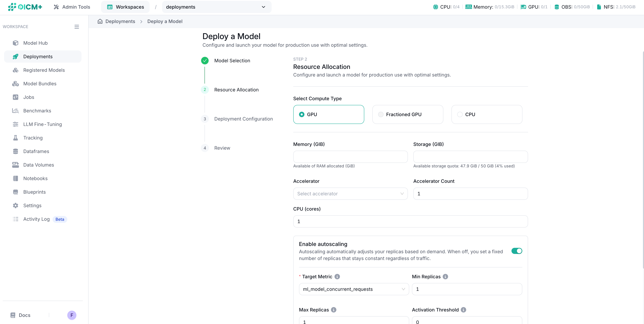The width and height of the screenshot is (644, 324).
Task: Disable the autoscaling toggle switch
Action: (517, 251)
